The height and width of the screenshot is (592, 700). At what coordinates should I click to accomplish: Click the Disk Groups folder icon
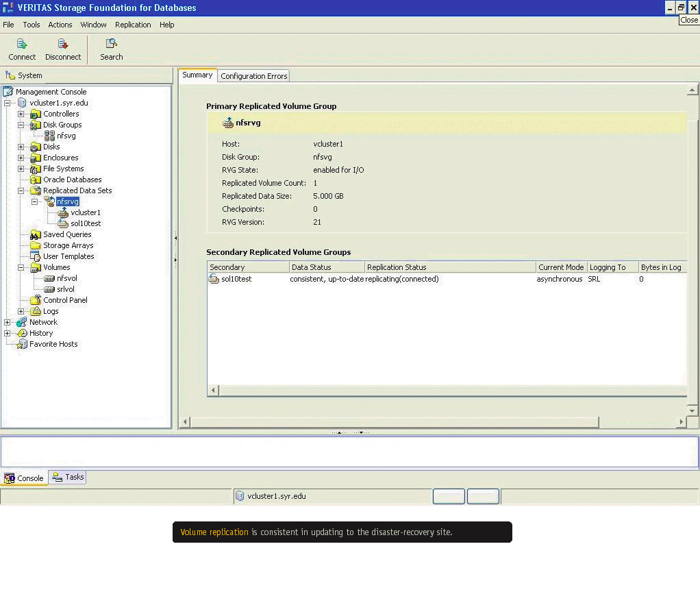tap(35, 125)
